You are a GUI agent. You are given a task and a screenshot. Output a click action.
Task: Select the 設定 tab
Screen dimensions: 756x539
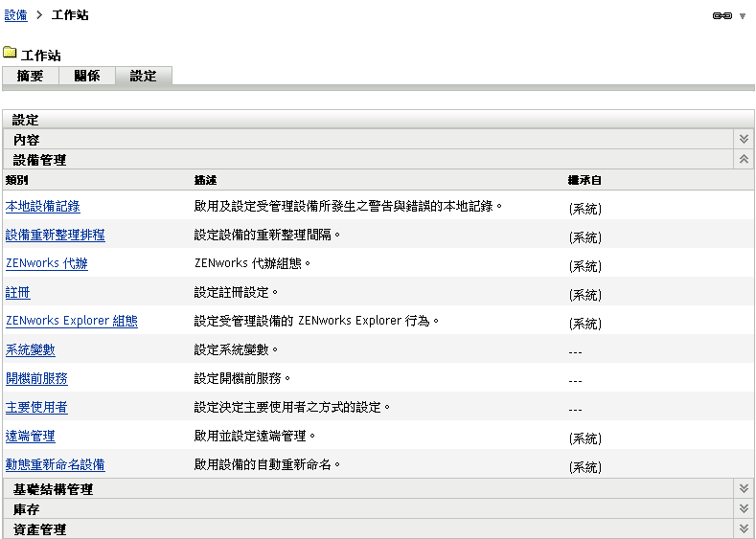pyautogui.click(x=143, y=76)
